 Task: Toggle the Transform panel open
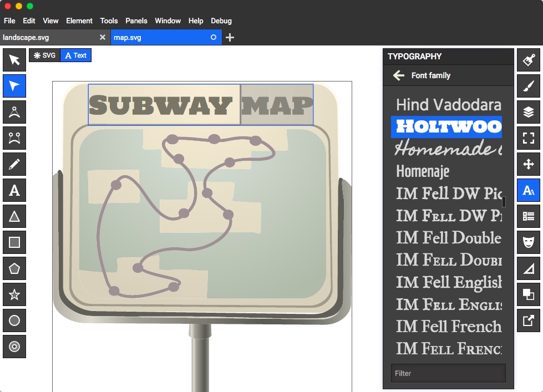point(529,164)
